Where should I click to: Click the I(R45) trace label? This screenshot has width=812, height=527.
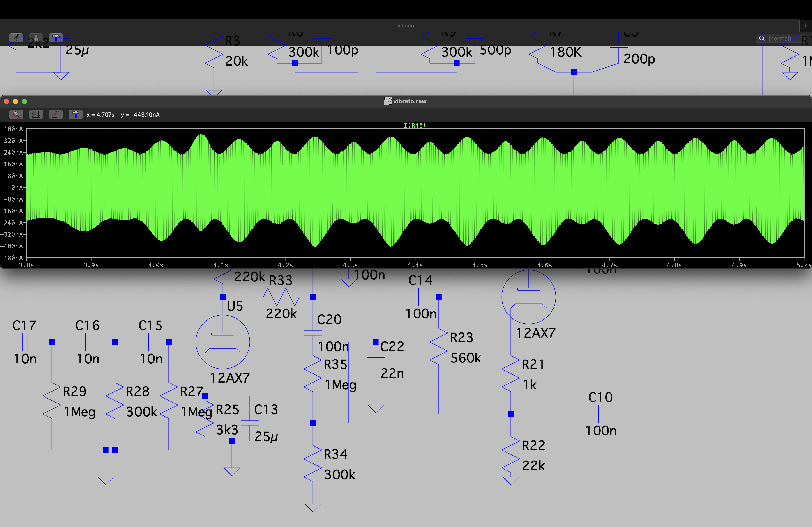click(x=415, y=125)
